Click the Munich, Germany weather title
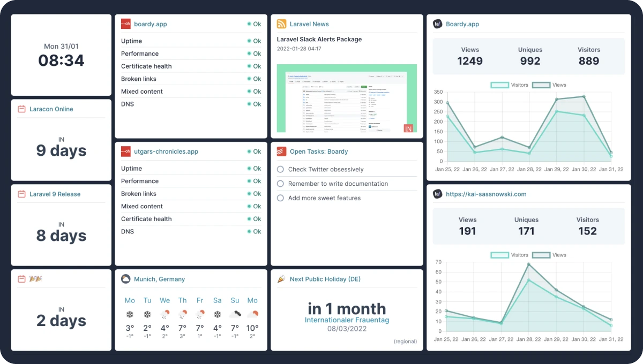Image resolution: width=643 pixels, height=364 pixels. 159,279
